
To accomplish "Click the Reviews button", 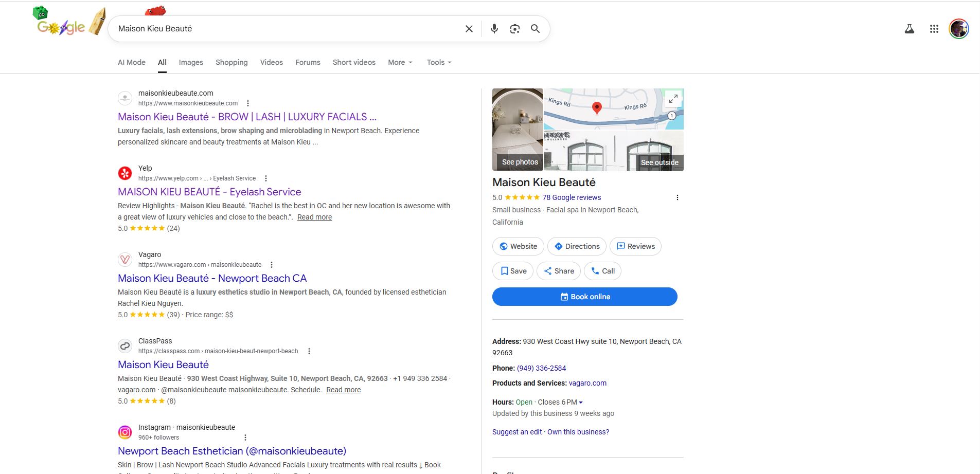I will point(635,246).
